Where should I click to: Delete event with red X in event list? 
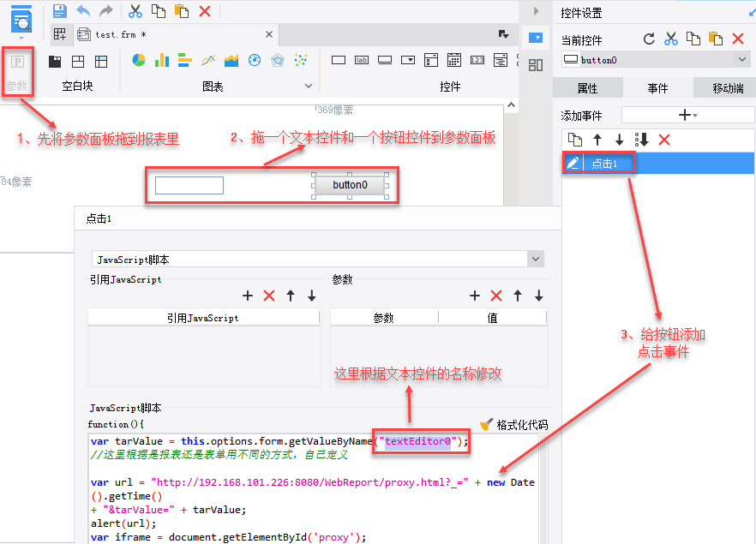point(664,140)
